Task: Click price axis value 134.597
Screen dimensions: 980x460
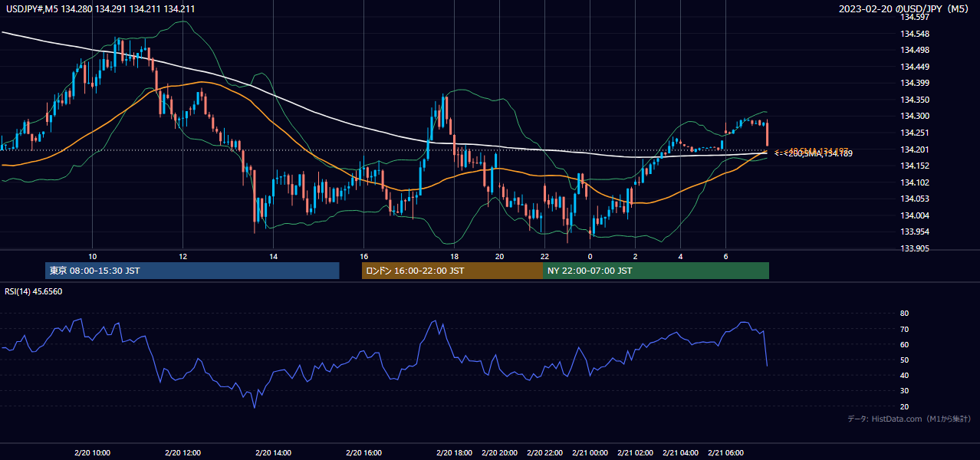Action: tap(915, 18)
